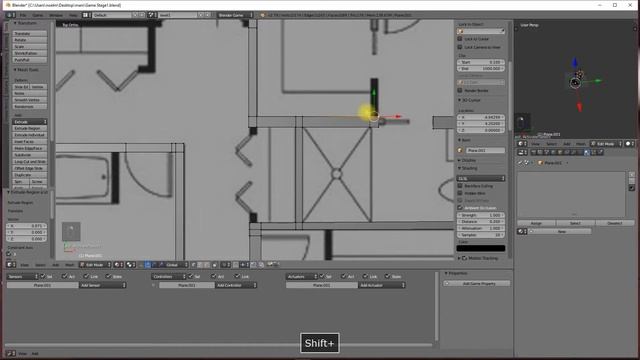Open the Add Sensor dropdown
The image size is (640, 360).
(x=102, y=285)
